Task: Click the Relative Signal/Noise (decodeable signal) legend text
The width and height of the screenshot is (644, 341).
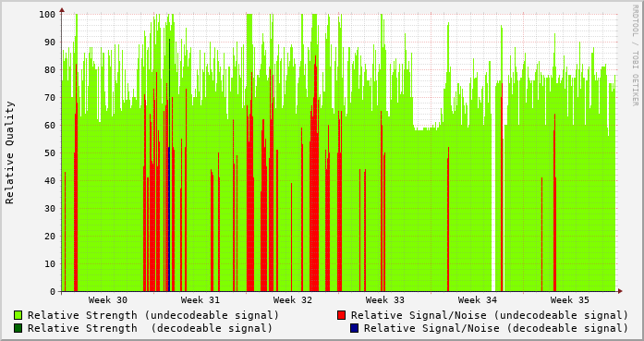Action: (x=496, y=328)
